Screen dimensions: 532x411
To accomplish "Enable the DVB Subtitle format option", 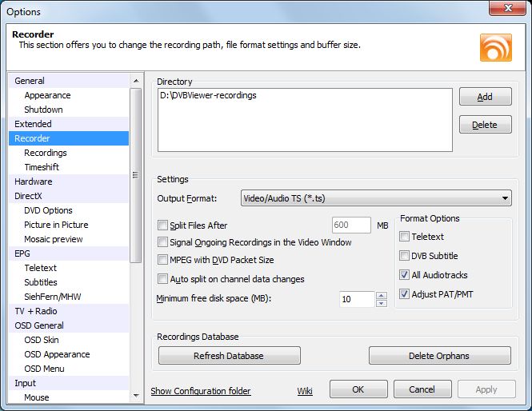I will tap(405, 256).
